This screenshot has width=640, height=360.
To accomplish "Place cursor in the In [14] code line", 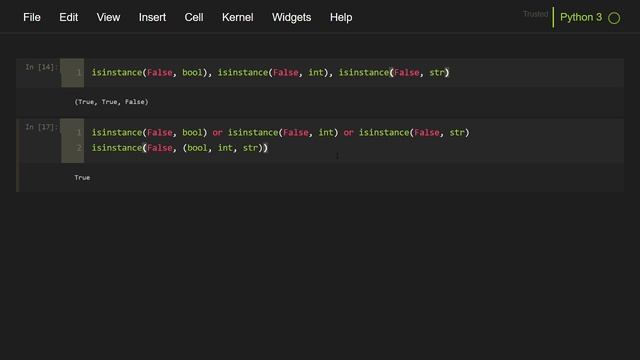I will 270,73.
